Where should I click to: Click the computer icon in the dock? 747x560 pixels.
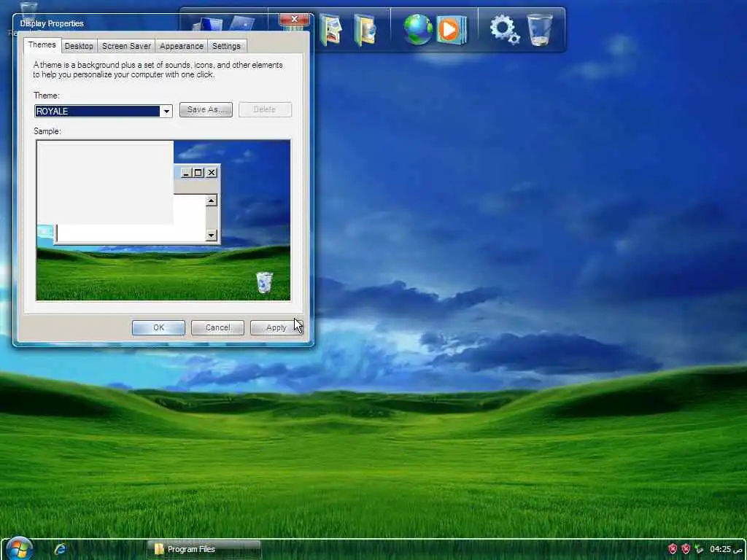click(207, 25)
